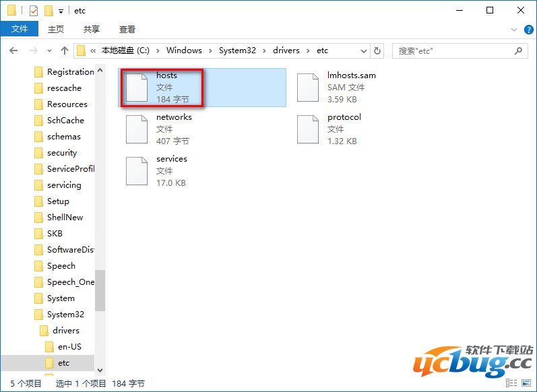Click the New Folder icon in the title bar
Image resolution: width=537 pixels, height=392 pixels.
49,11
